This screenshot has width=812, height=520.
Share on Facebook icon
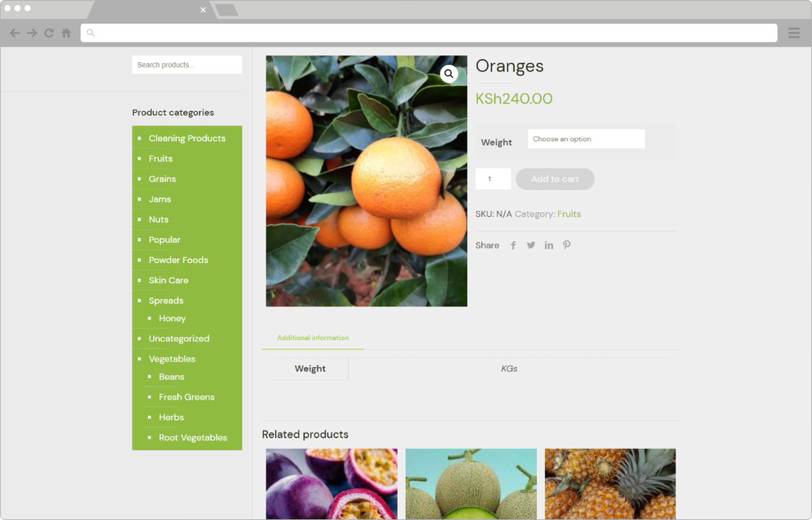click(513, 245)
